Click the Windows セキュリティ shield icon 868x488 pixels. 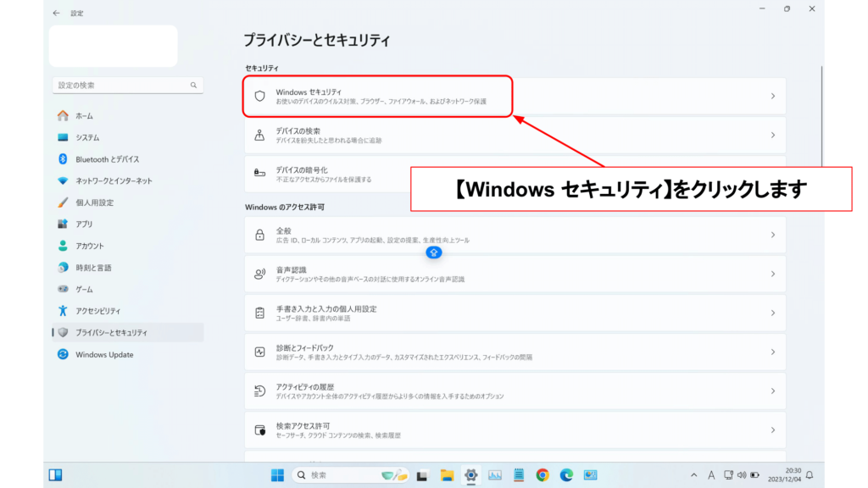pyautogui.click(x=260, y=97)
